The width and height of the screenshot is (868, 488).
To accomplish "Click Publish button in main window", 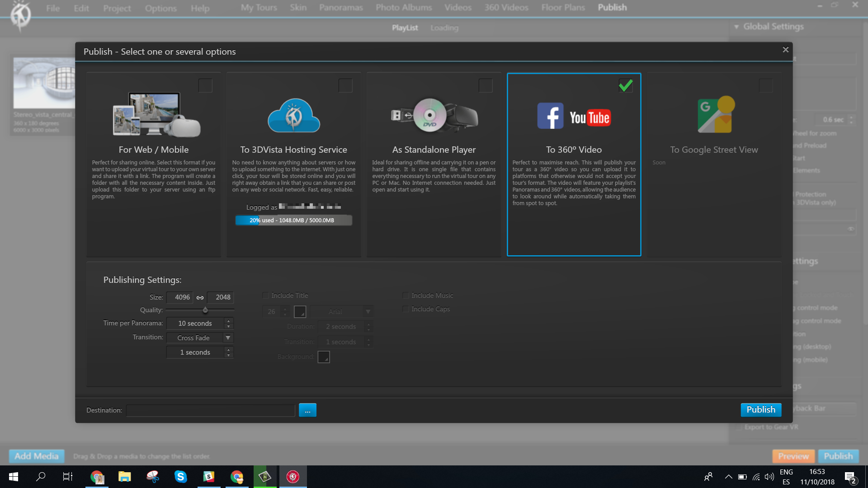I will (x=838, y=456).
